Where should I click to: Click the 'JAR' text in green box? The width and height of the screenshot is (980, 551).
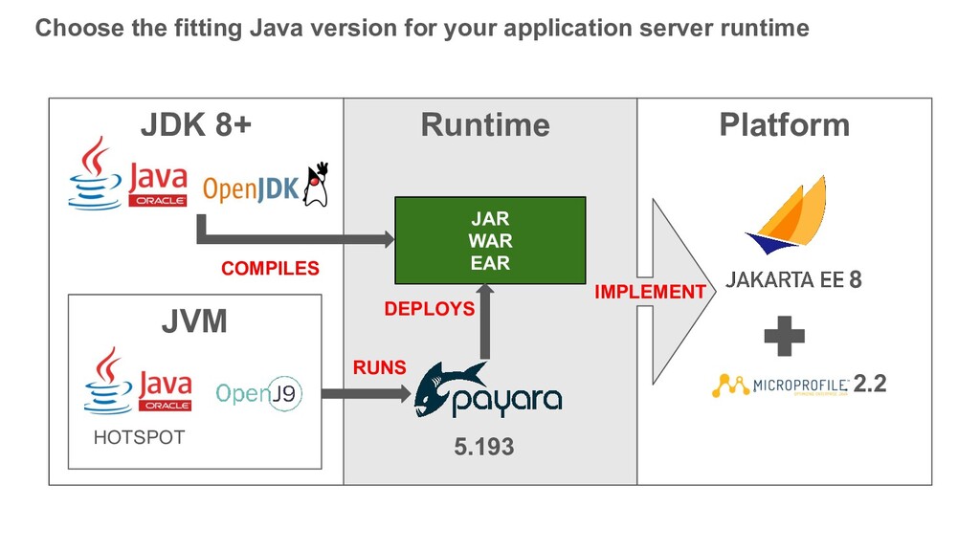[490, 219]
